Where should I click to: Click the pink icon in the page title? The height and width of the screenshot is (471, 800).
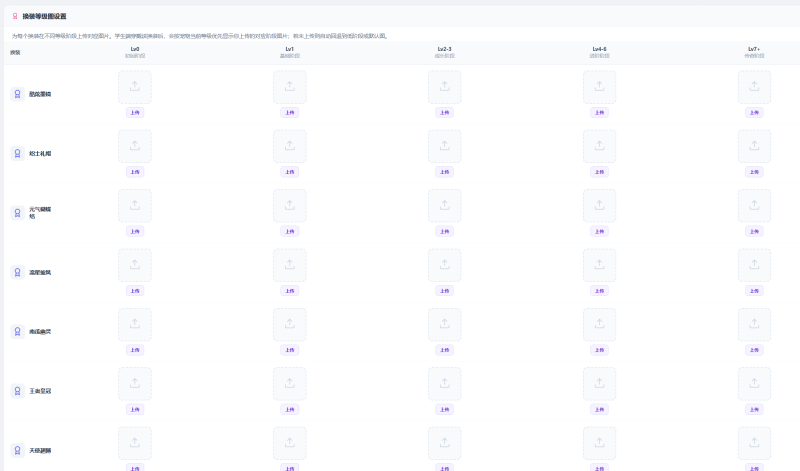tap(14, 16)
